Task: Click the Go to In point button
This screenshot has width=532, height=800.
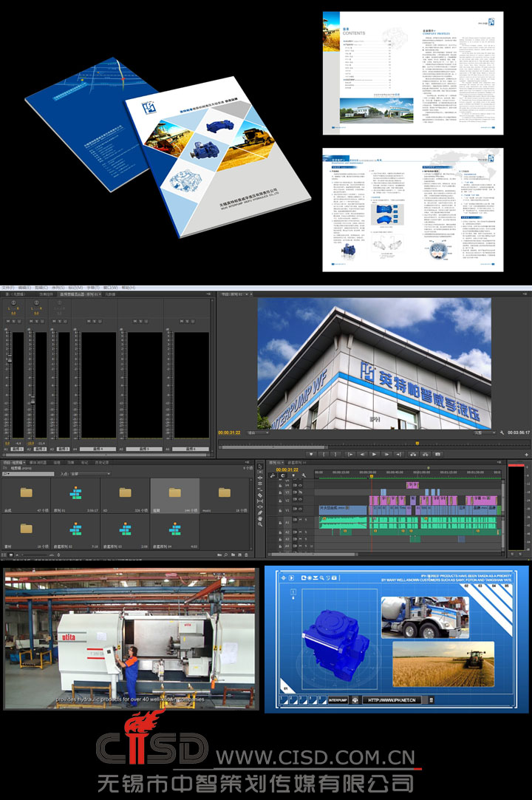Action: 350,454
